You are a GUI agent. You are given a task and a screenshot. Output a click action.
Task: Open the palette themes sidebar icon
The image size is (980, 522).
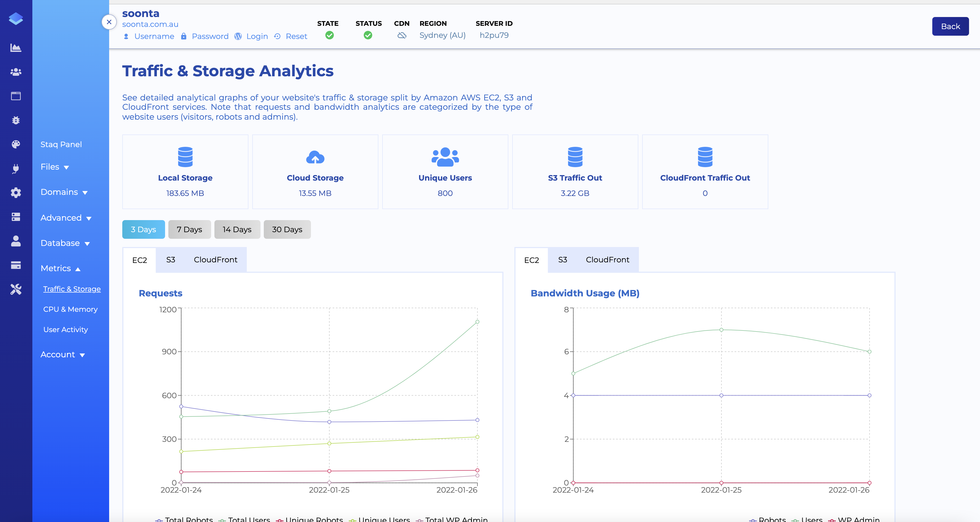coord(16,144)
